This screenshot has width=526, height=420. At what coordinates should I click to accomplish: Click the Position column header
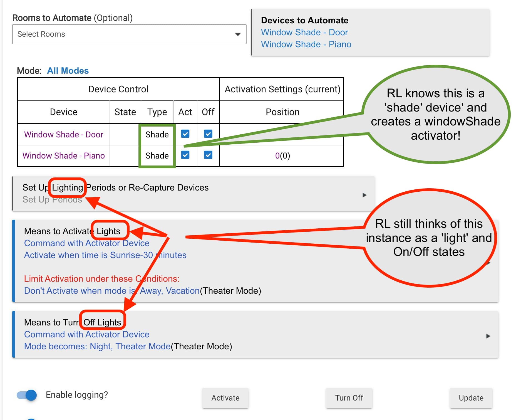pos(282,112)
